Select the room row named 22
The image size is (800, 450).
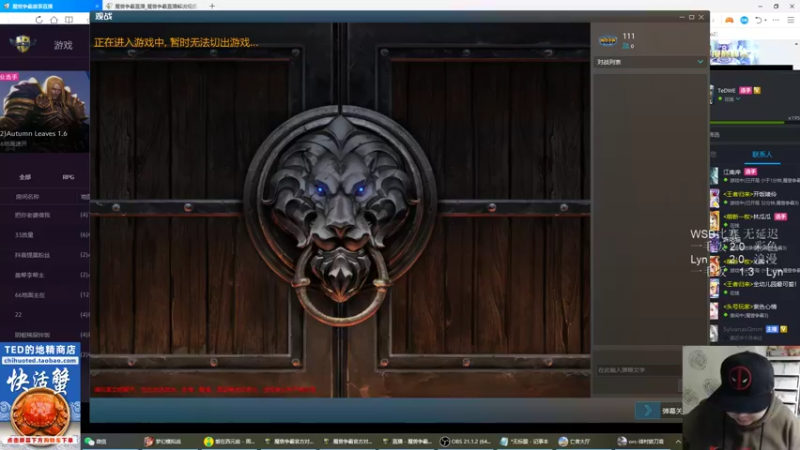(x=45, y=315)
